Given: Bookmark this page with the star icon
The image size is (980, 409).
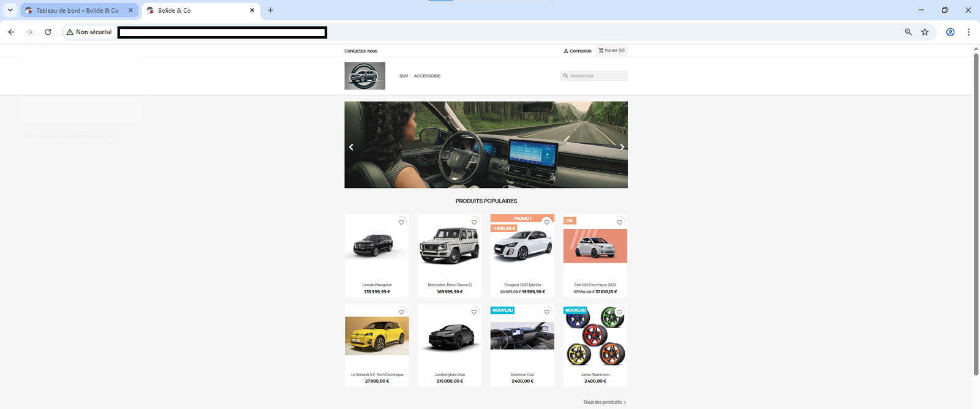Looking at the screenshot, I should coord(925,32).
